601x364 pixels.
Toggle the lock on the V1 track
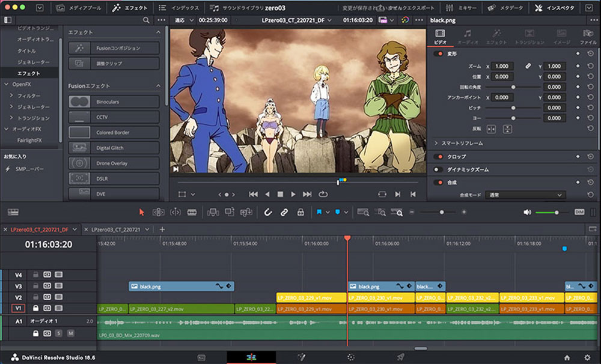(x=35, y=309)
